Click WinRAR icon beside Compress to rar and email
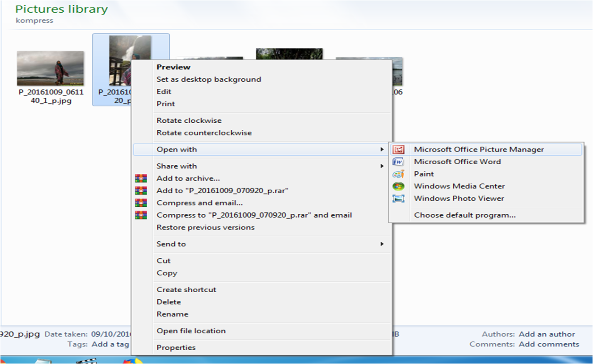 pos(141,215)
